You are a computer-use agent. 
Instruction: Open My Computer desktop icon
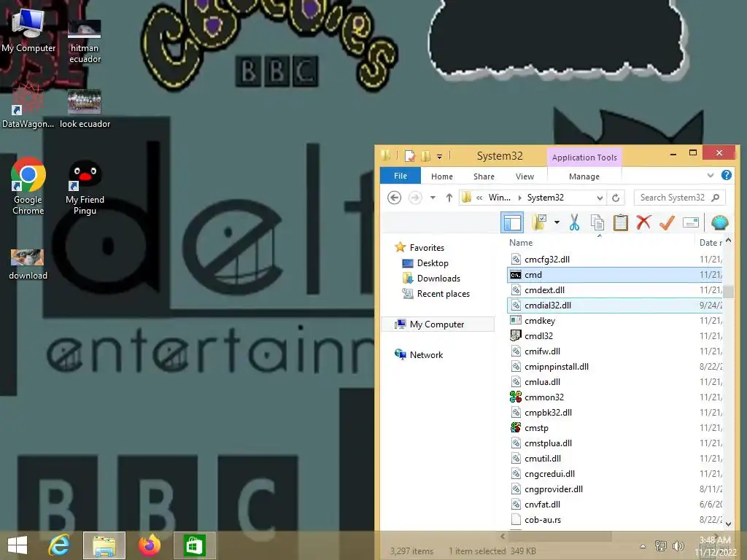[28, 29]
